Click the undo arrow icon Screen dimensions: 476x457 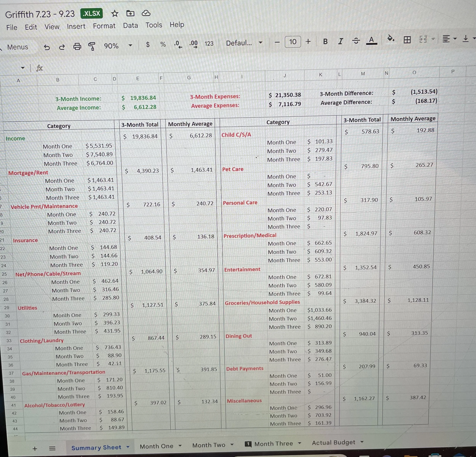[x=47, y=47]
